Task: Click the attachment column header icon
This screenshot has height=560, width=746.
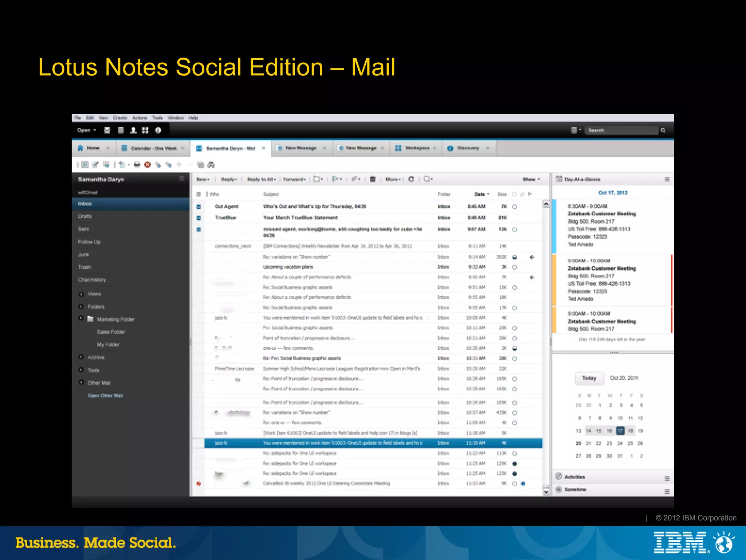Action: point(522,194)
